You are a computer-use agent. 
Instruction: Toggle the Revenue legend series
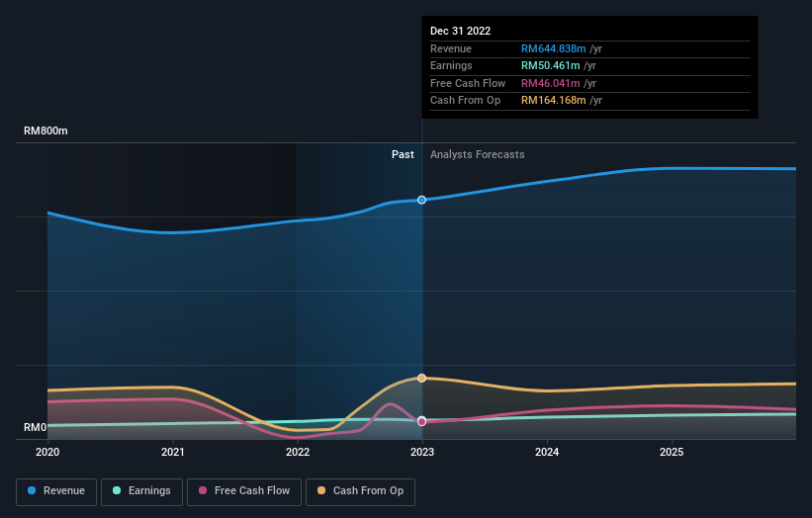point(56,491)
